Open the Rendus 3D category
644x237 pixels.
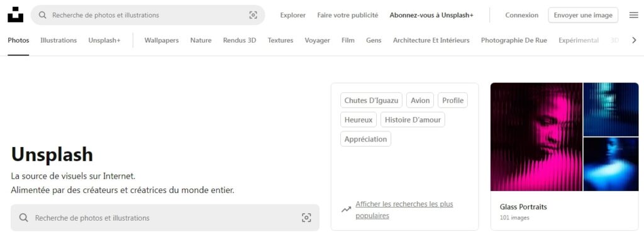240,40
